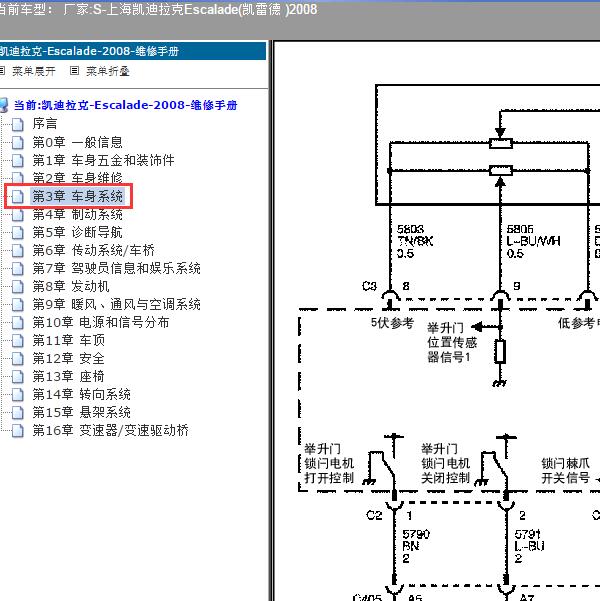
Task: Click page icon next to 第15章
Action: (18, 413)
